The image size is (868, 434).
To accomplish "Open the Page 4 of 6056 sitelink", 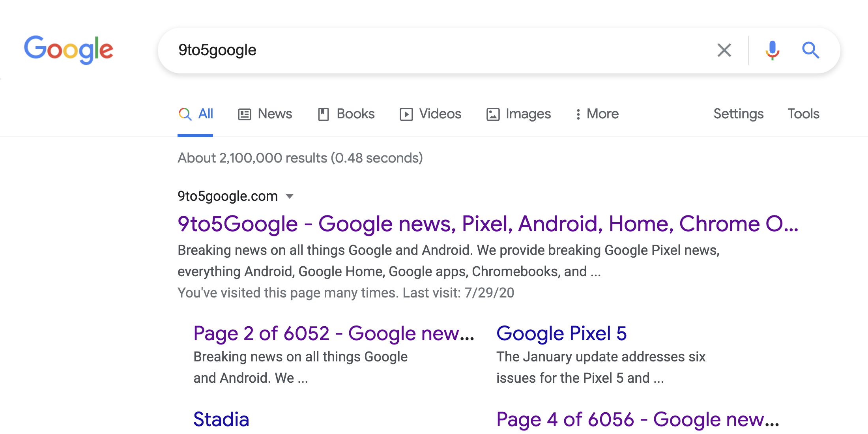I will tap(637, 419).
